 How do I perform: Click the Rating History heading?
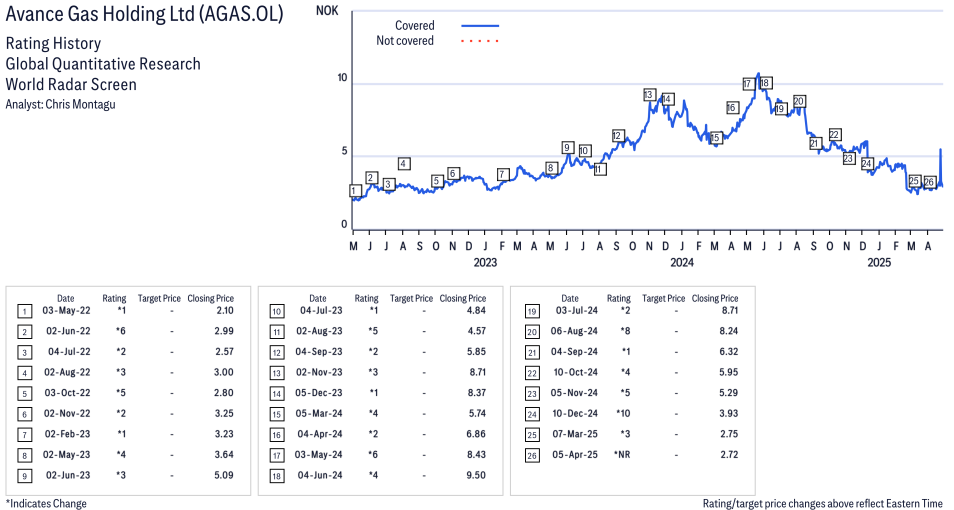click(54, 44)
